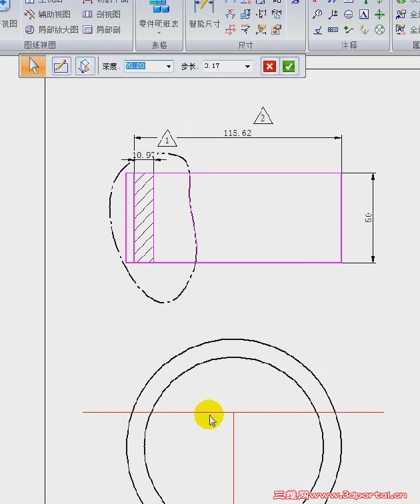Click the triangle marker labeled 1
This screenshot has width=420, height=504.
167,139
